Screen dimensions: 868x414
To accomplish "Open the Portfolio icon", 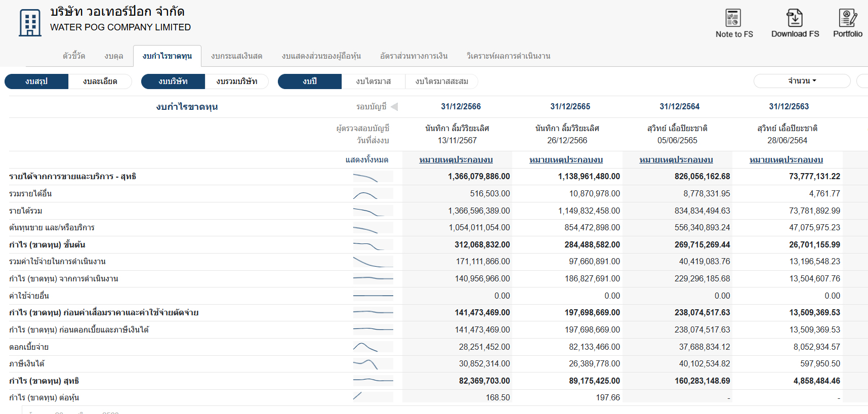I will click(x=847, y=19).
